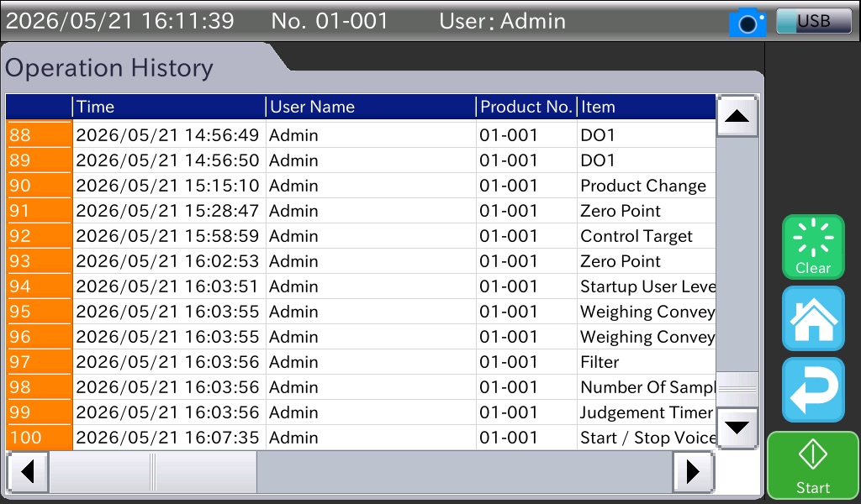Capture the screen with the camera icon
The height and width of the screenshot is (504, 861).
(x=747, y=23)
